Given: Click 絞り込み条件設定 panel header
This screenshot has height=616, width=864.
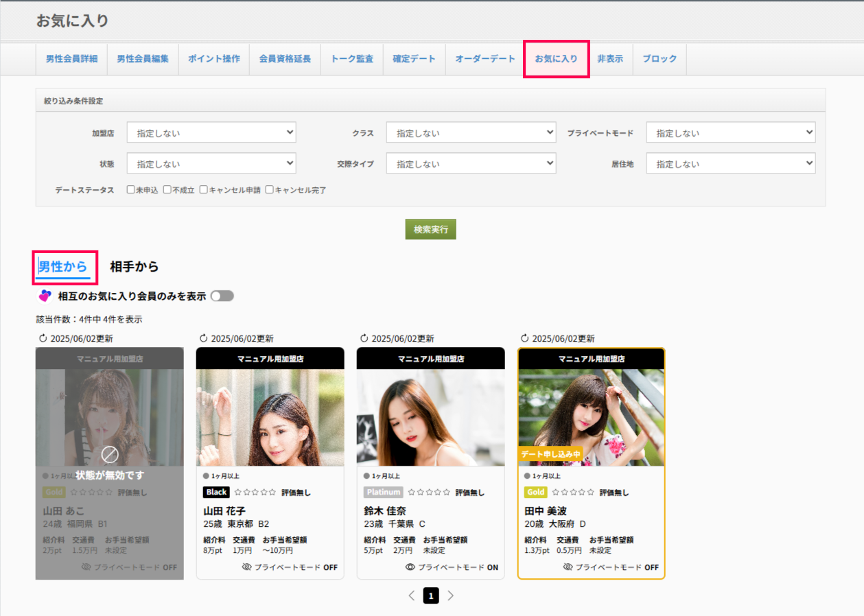Looking at the screenshot, I should click(x=430, y=101).
